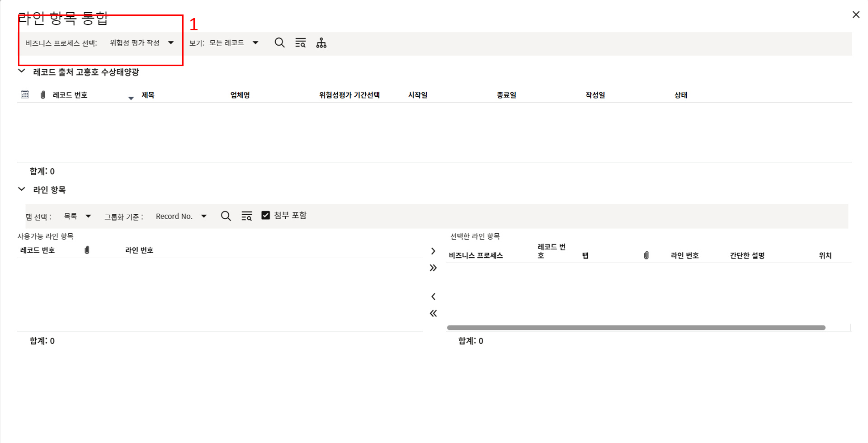Click the search icon in 라인 항목 toolbar
The width and height of the screenshot is (868, 443).
[226, 216]
